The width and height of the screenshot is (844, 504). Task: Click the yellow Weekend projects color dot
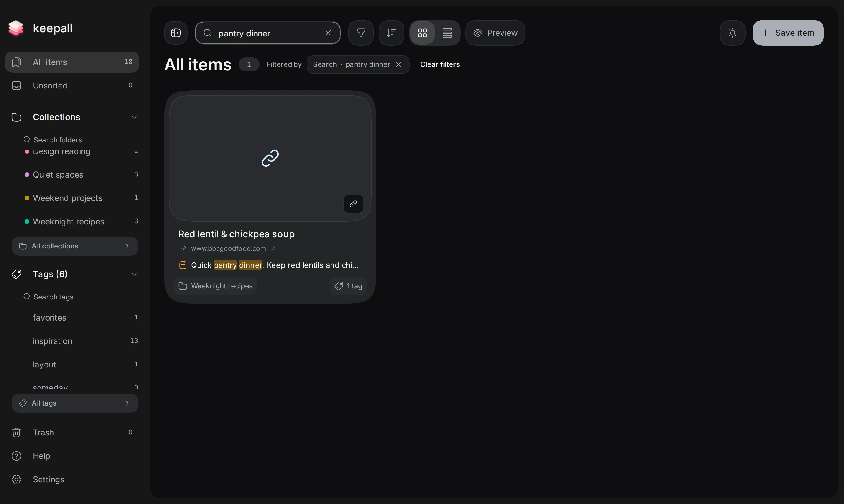[27, 198]
